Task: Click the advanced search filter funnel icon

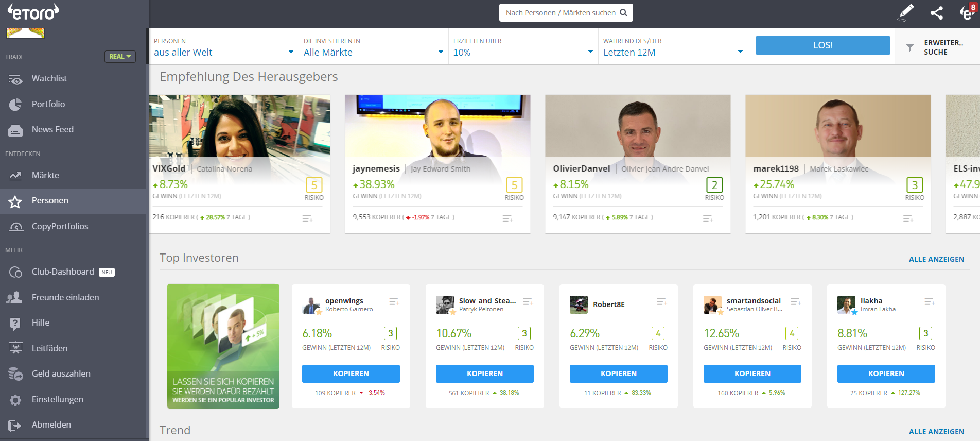Action: pos(910,47)
